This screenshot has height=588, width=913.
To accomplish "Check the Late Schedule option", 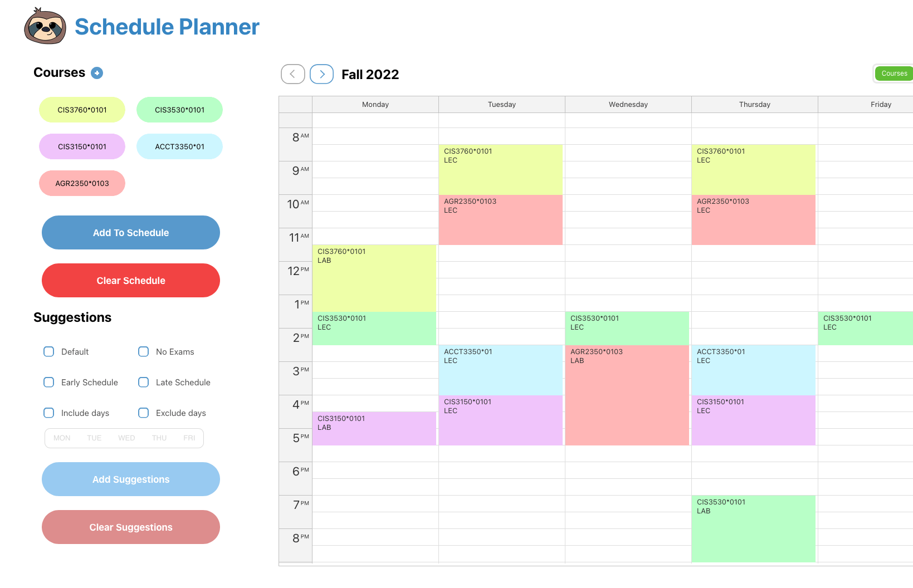I will [144, 382].
